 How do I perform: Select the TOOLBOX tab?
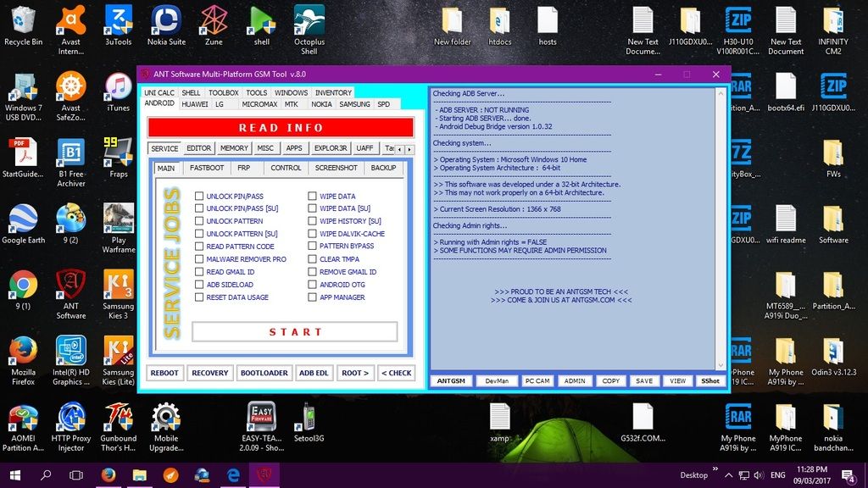point(224,93)
